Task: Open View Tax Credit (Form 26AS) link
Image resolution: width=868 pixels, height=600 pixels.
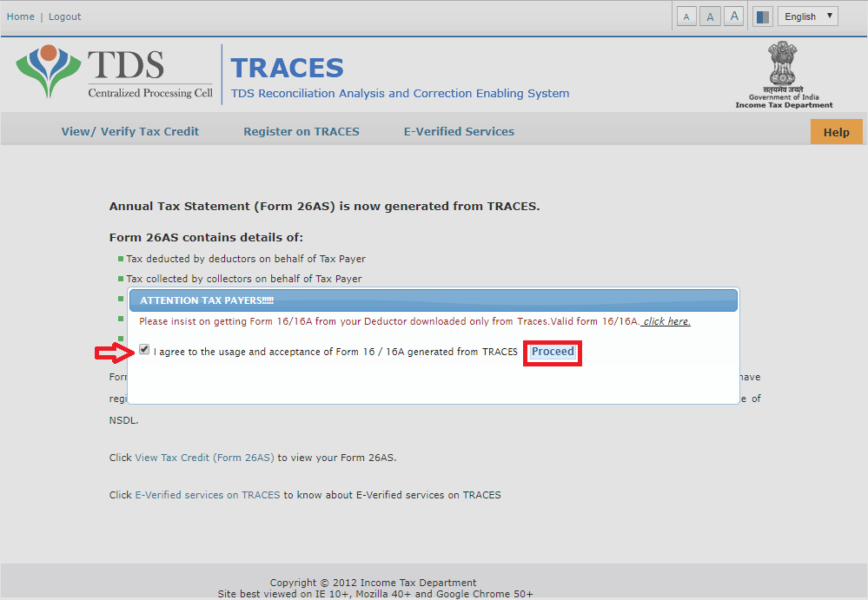Action: (204, 458)
